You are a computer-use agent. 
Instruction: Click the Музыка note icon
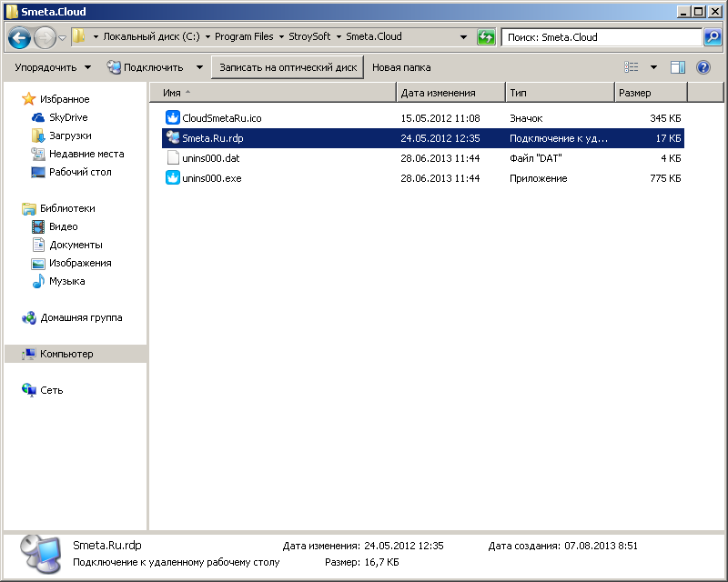(x=38, y=281)
